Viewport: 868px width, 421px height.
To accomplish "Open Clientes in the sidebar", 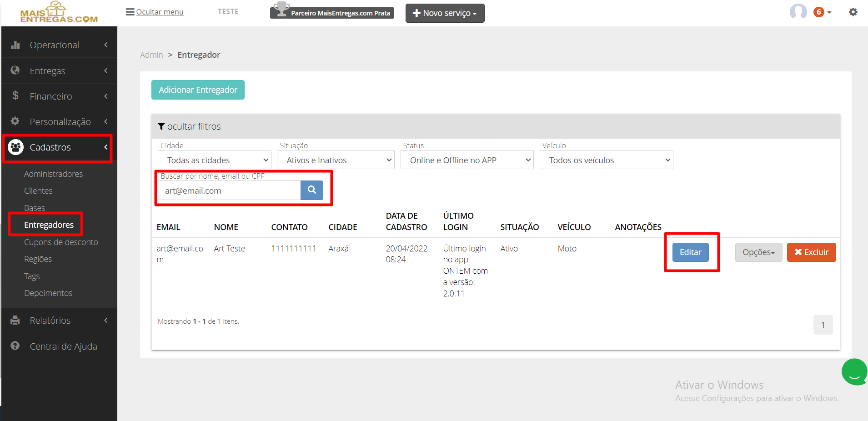I will click(x=38, y=190).
